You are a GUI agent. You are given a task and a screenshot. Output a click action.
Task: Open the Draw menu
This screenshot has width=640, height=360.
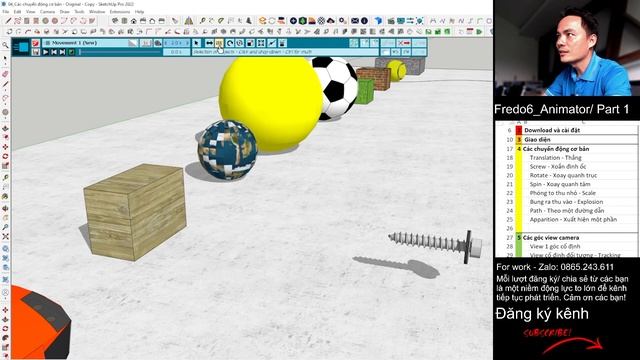click(x=64, y=12)
